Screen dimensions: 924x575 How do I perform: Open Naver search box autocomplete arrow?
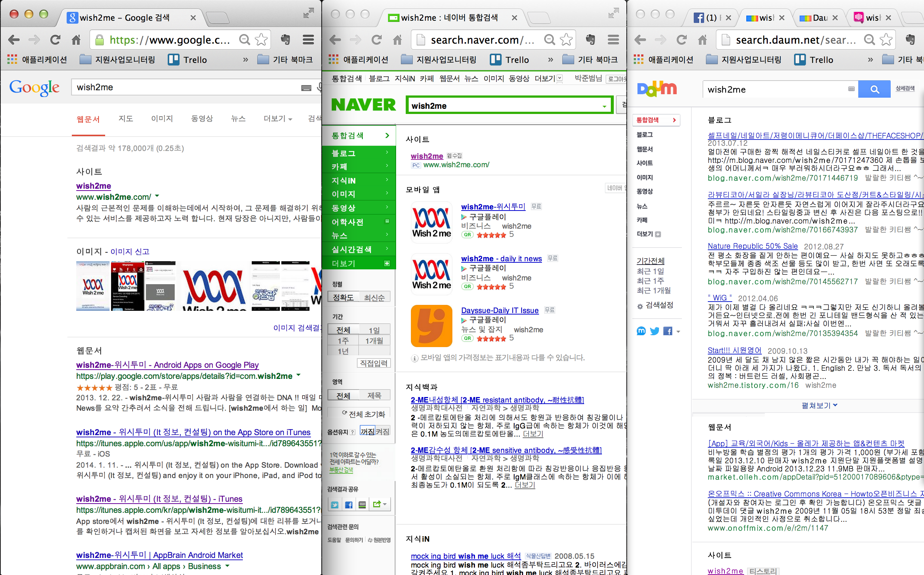point(604,107)
